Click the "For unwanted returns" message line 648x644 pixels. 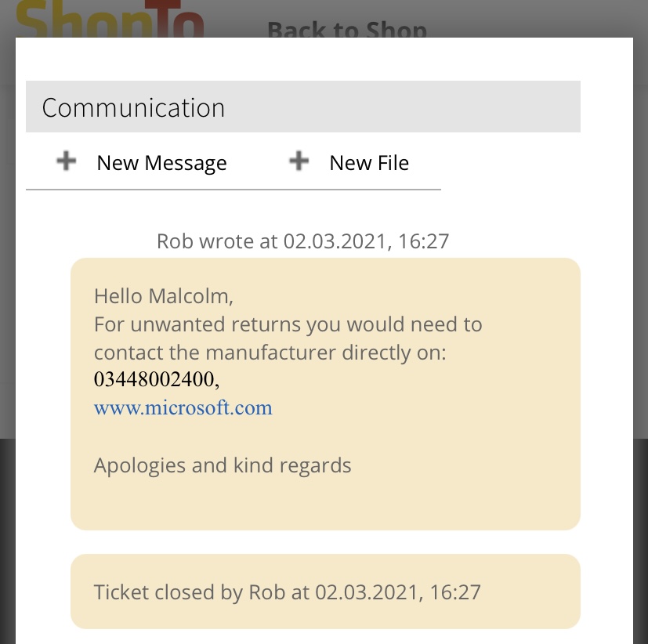click(288, 324)
